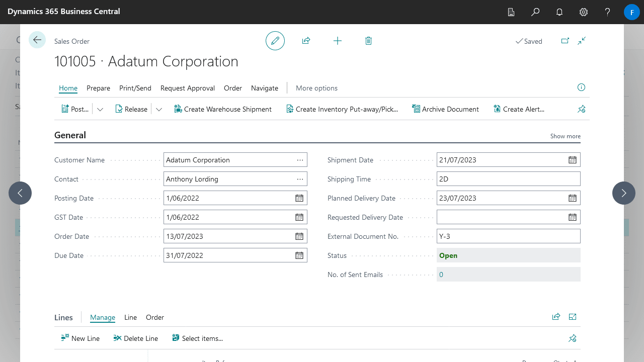Open the Request Approval tab
The height and width of the screenshot is (362, 644).
tap(188, 88)
